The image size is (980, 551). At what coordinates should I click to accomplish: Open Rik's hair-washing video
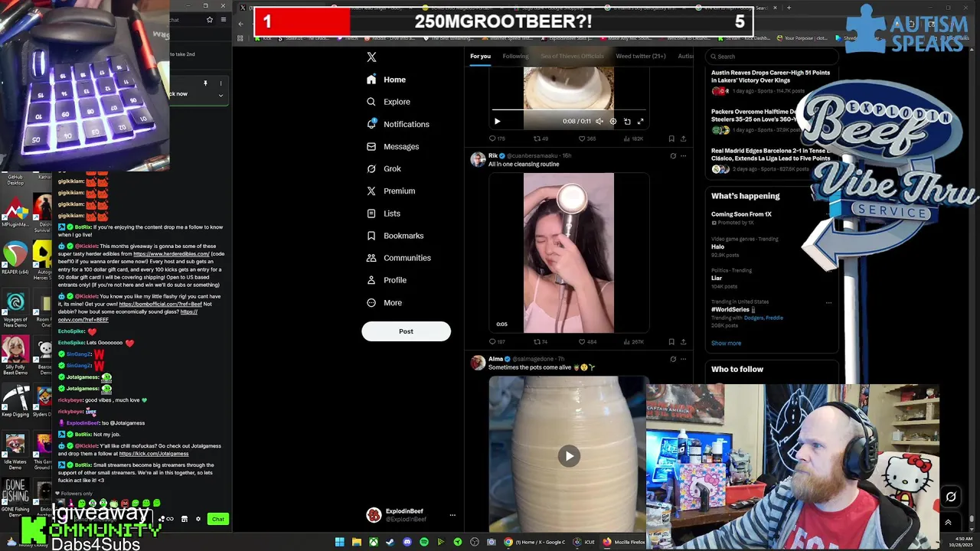coord(569,253)
